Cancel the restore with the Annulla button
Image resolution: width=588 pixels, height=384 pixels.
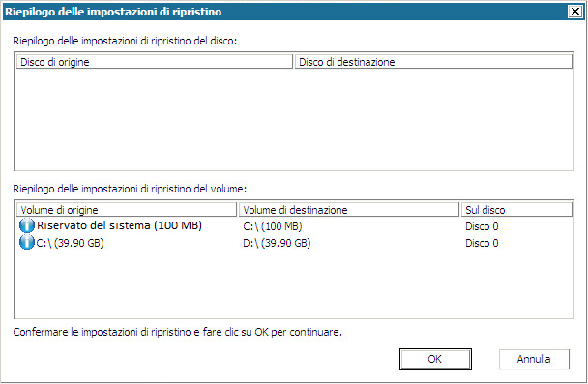(x=534, y=359)
